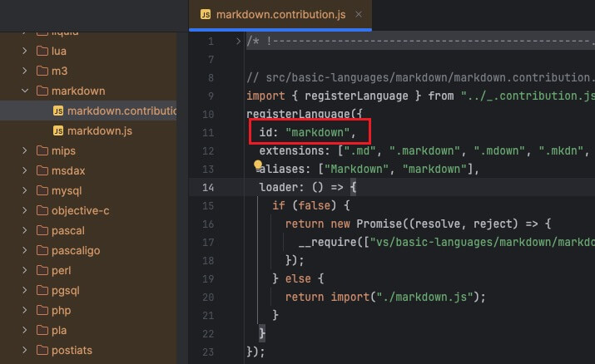Image resolution: width=595 pixels, height=364 pixels.
Task: Click line number 11 in the gutter
Action: coord(208,133)
